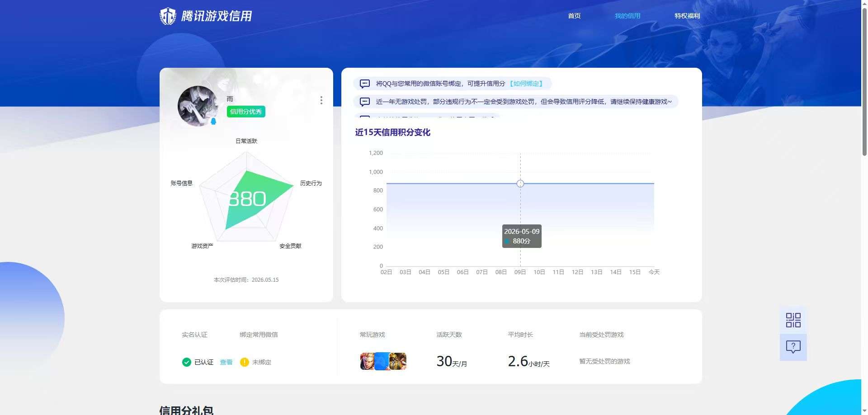Click the 本次评估时间 2026.05.15 text
Viewport: 868px width, 415px height.
(246, 280)
